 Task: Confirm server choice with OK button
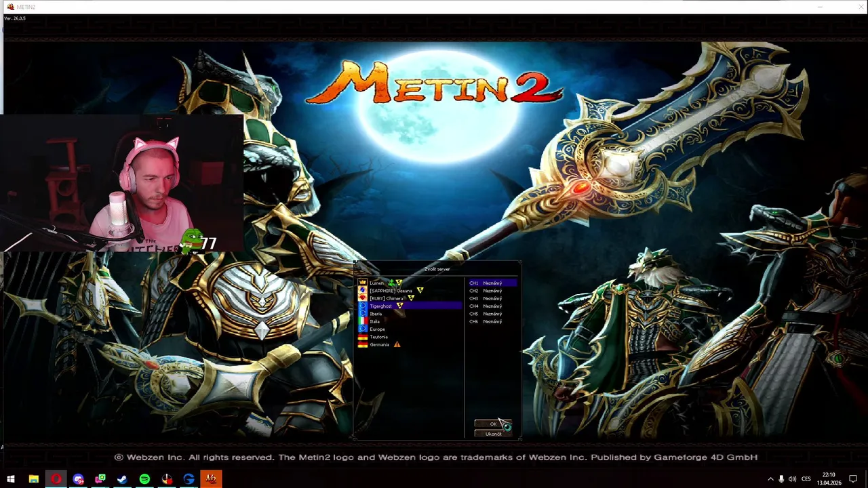493,424
